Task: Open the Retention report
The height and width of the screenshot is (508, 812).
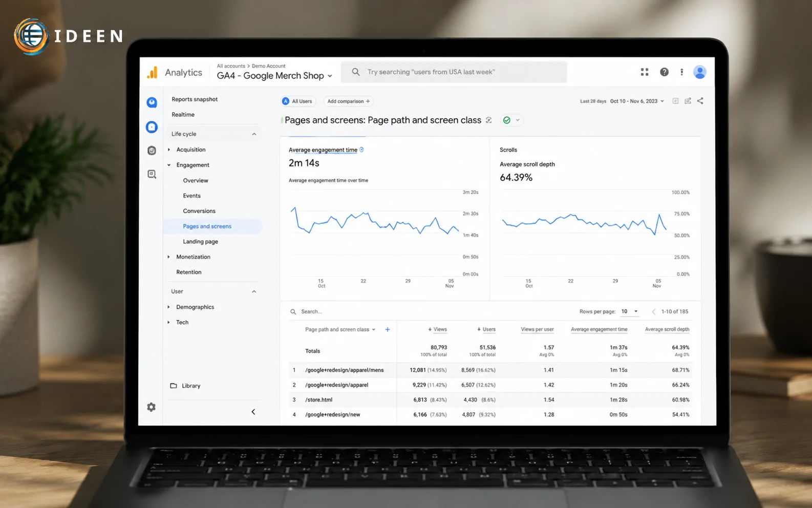Action: coord(189,272)
